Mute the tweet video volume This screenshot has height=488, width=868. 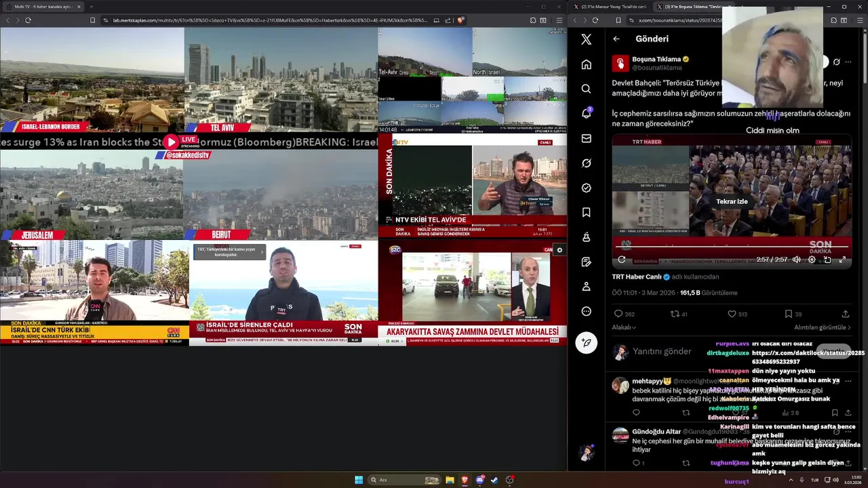pos(797,260)
